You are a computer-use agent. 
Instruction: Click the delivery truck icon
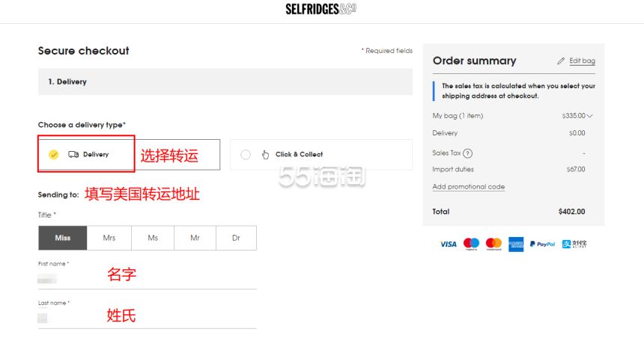[73, 155]
